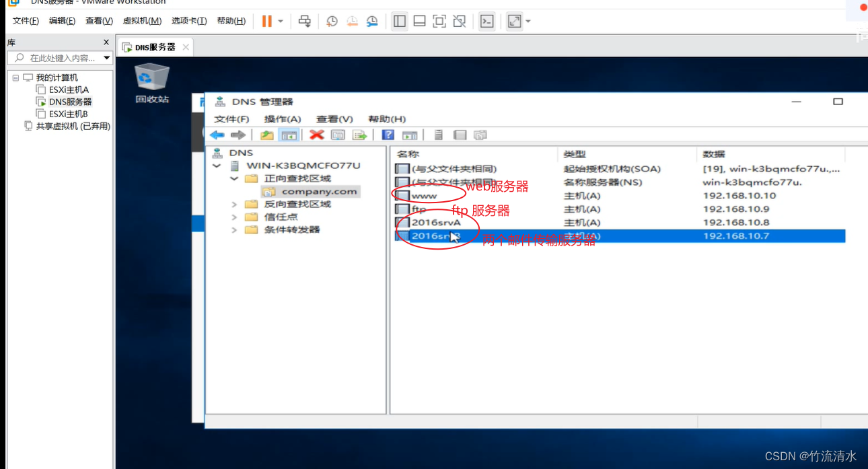Image resolution: width=868 pixels, height=469 pixels.
Task: Open the library search dropdown arrow
Action: coord(106,58)
